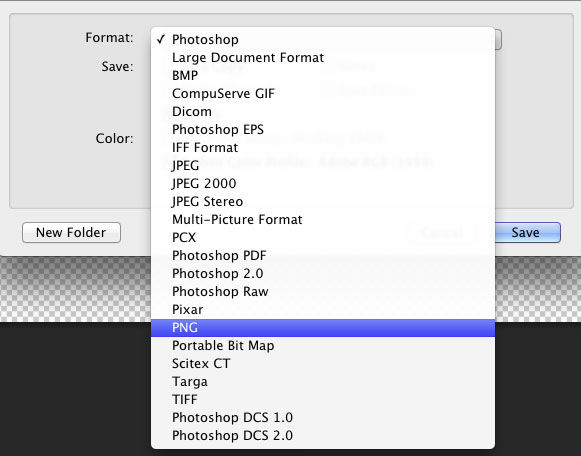This screenshot has width=581, height=456.
Task: Choose Photoshop PDF format
Action: [x=323, y=256]
